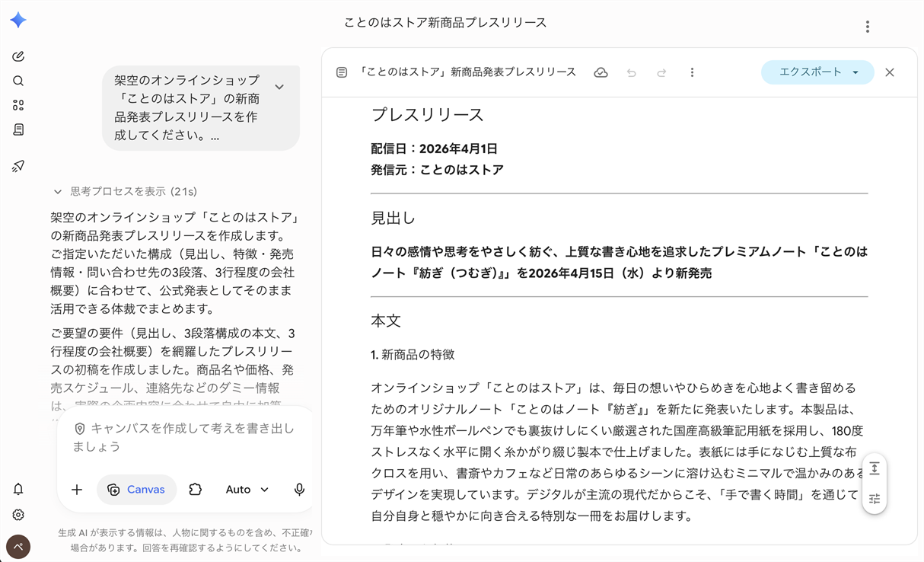Screen dimensions: 924x562
Task: Redo the canvas edit
Action: tap(661, 72)
